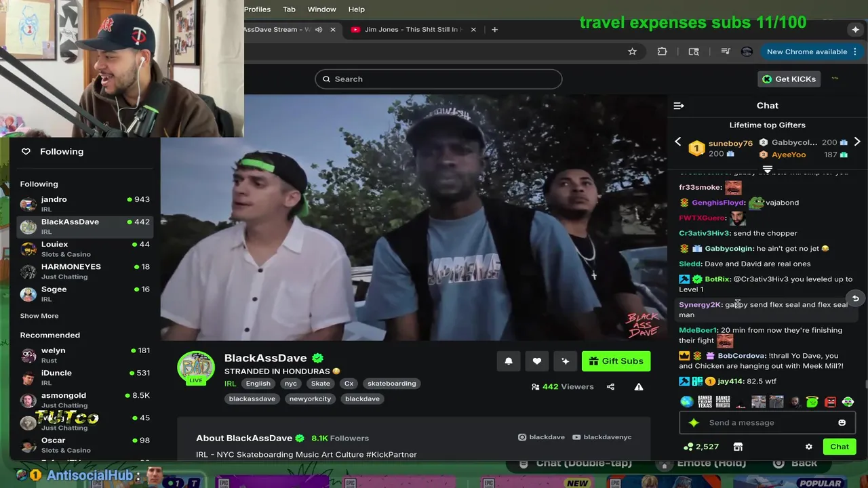Open the media controls icon in Chrome toolbar
Viewport: 868px width, 488px height.
click(726, 52)
